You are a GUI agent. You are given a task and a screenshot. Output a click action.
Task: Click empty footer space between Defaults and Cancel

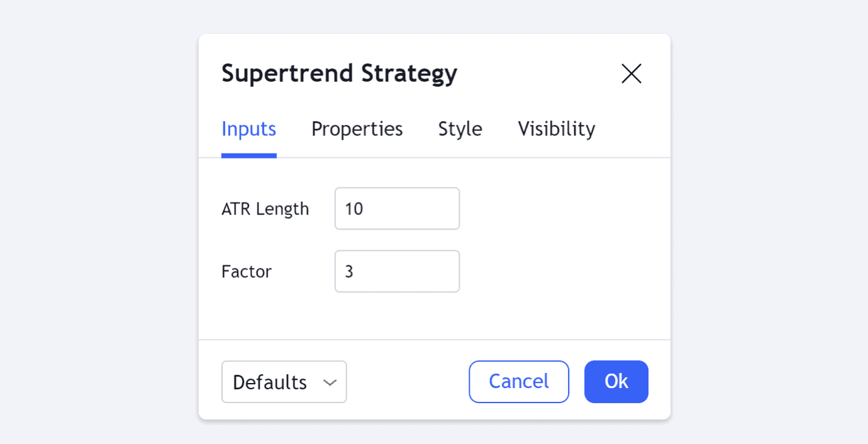coord(408,382)
